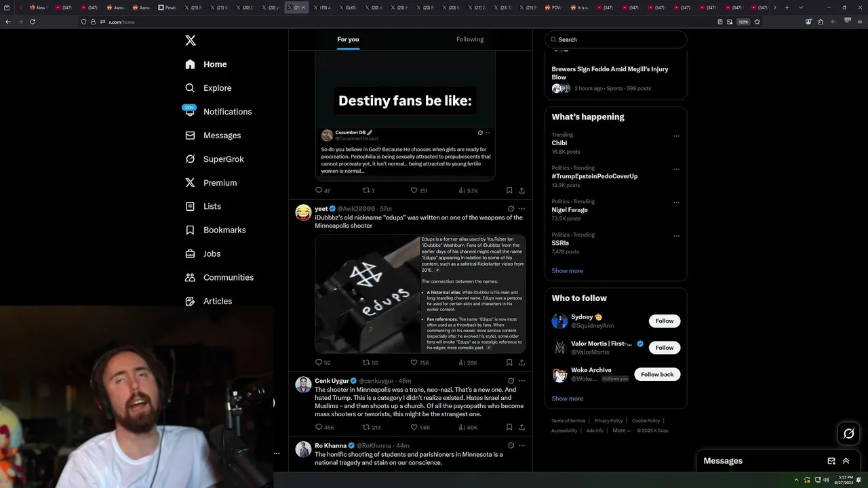This screenshot has width=868, height=488.
Task: Open the edups weapon image
Action: click(x=368, y=293)
